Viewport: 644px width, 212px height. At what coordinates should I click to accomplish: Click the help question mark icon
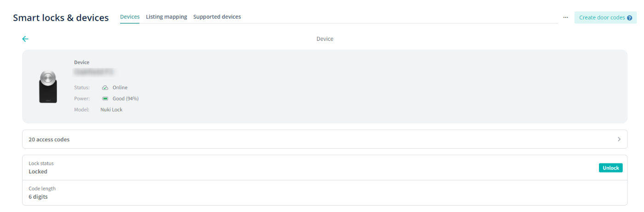tap(629, 18)
